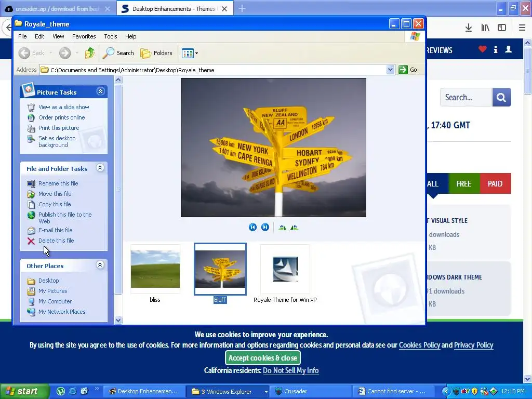Collapse the Picture Tasks panel
The height and width of the screenshot is (399, 532).
pos(100,91)
